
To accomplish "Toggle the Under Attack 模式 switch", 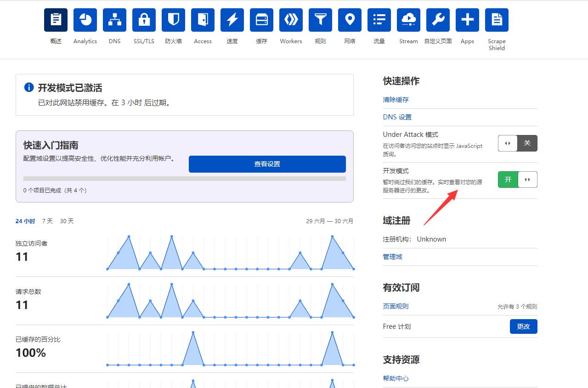I will pos(517,143).
